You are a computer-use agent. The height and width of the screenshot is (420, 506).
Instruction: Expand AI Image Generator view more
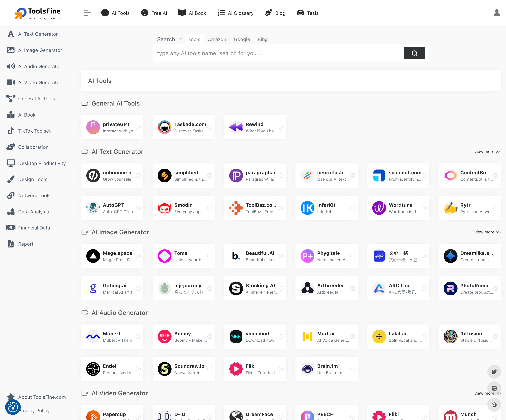[487, 232]
